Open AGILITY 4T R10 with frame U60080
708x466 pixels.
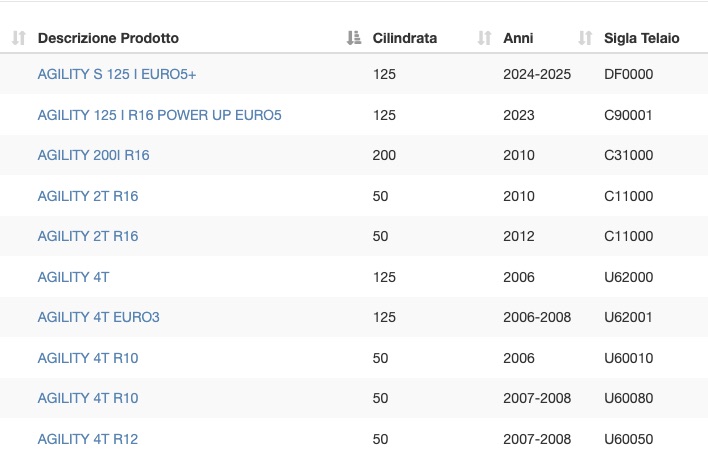point(88,398)
